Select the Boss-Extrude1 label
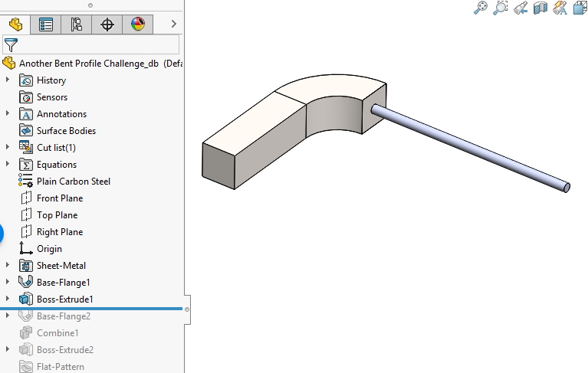The height and width of the screenshot is (373, 588). pos(65,299)
